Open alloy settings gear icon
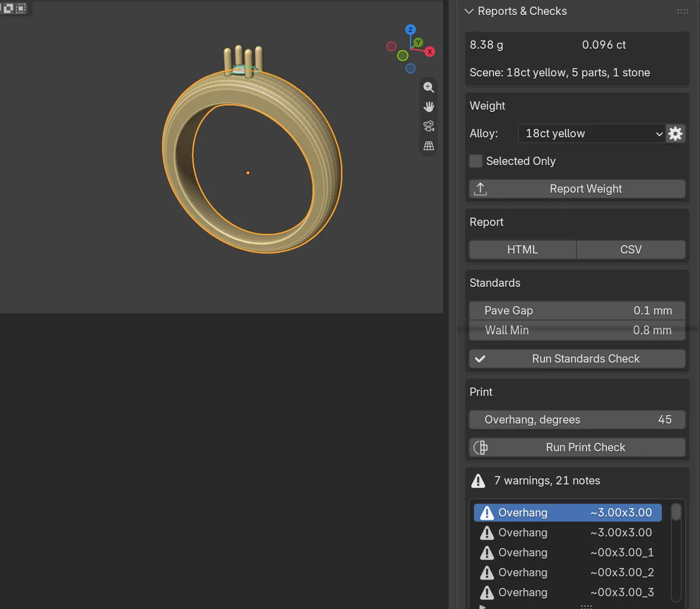The image size is (700, 609). [675, 133]
